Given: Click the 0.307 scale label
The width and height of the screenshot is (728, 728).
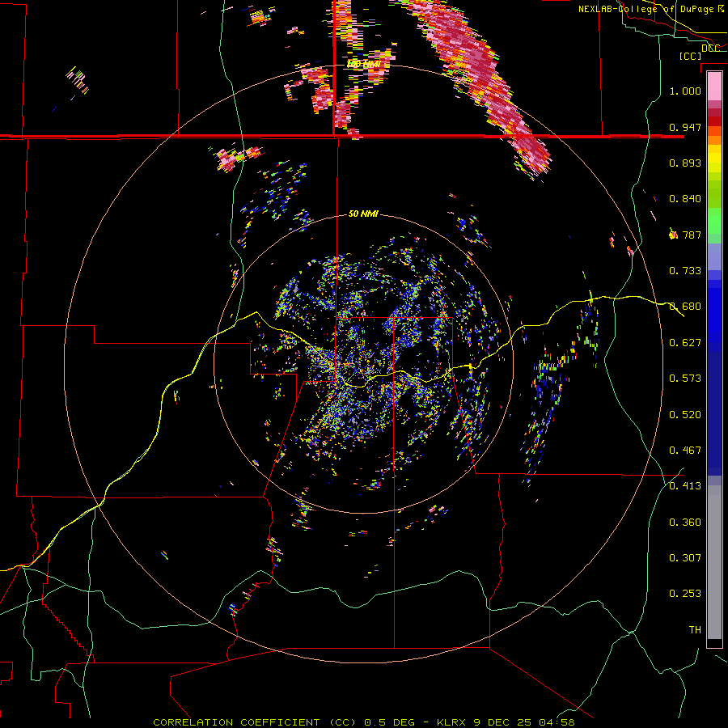Looking at the screenshot, I should tap(685, 558).
